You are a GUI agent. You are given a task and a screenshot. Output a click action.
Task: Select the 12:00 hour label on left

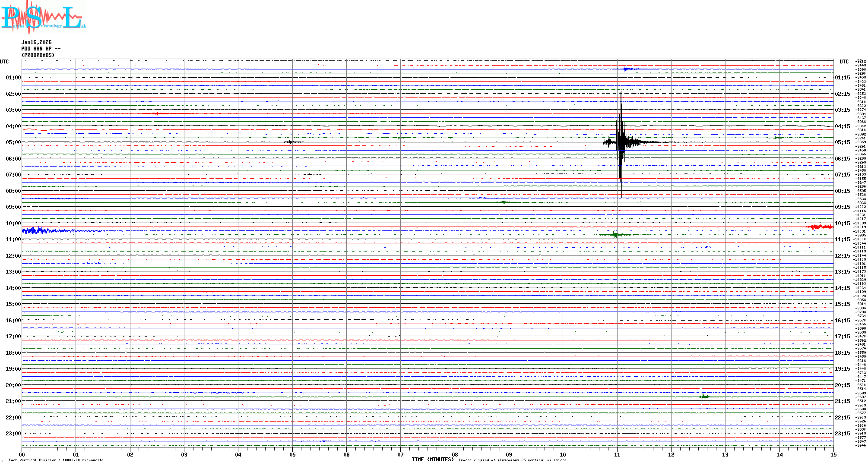click(x=13, y=256)
